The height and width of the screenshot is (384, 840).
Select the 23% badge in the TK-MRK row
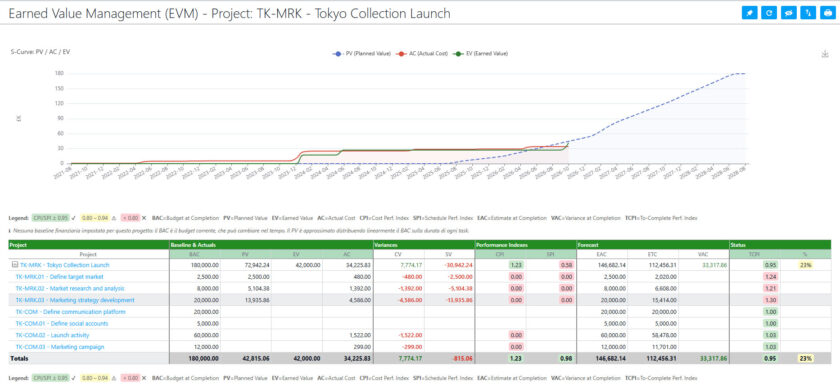pos(806,265)
